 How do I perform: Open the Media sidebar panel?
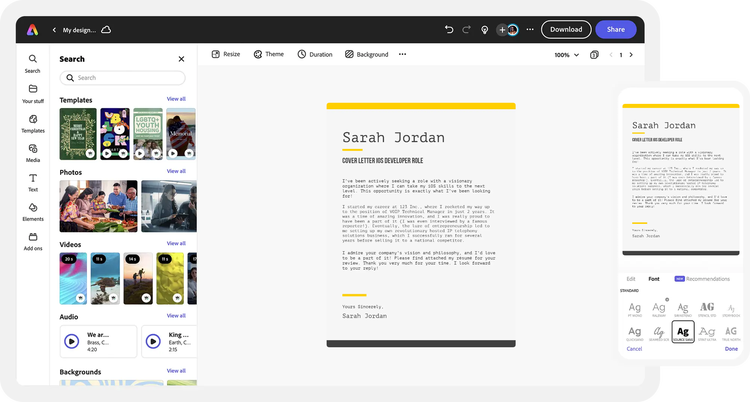(x=33, y=153)
